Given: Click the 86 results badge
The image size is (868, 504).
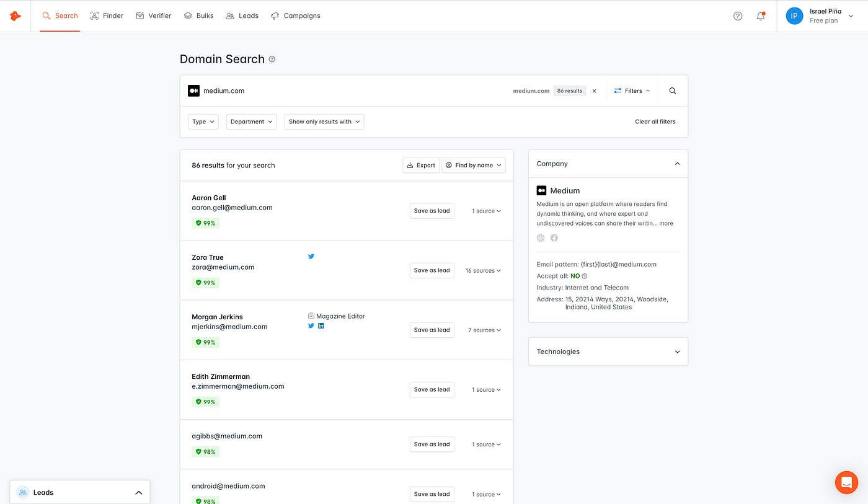Looking at the screenshot, I should 570,91.
